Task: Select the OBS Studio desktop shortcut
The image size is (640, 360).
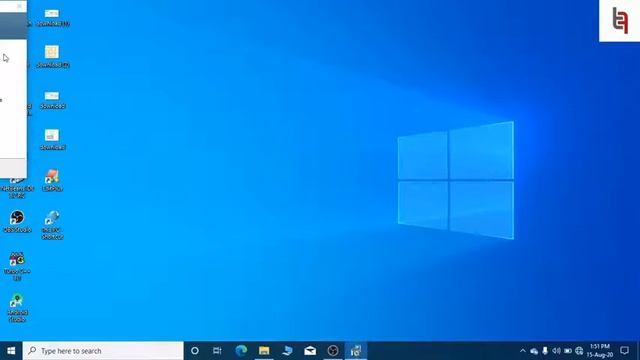Action: [17, 222]
